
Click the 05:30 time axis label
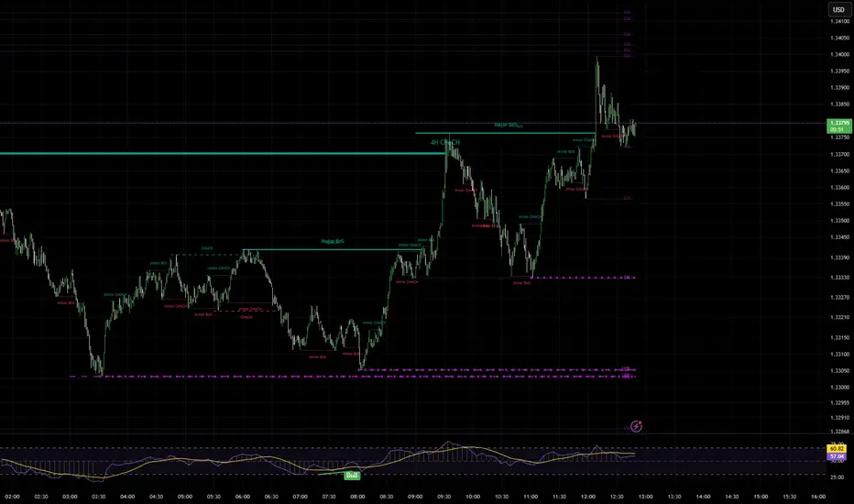click(x=214, y=497)
